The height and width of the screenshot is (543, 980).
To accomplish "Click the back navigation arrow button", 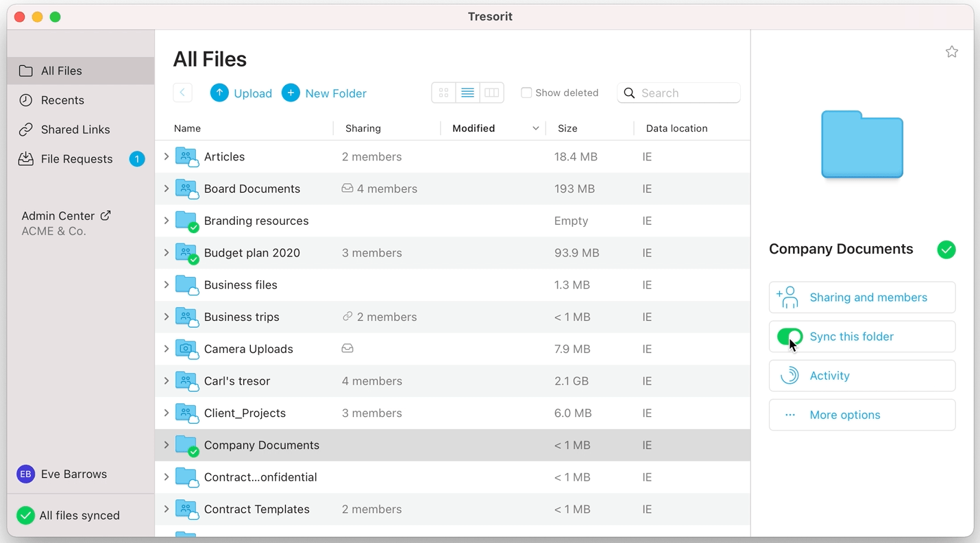I will click(x=182, y=93).
